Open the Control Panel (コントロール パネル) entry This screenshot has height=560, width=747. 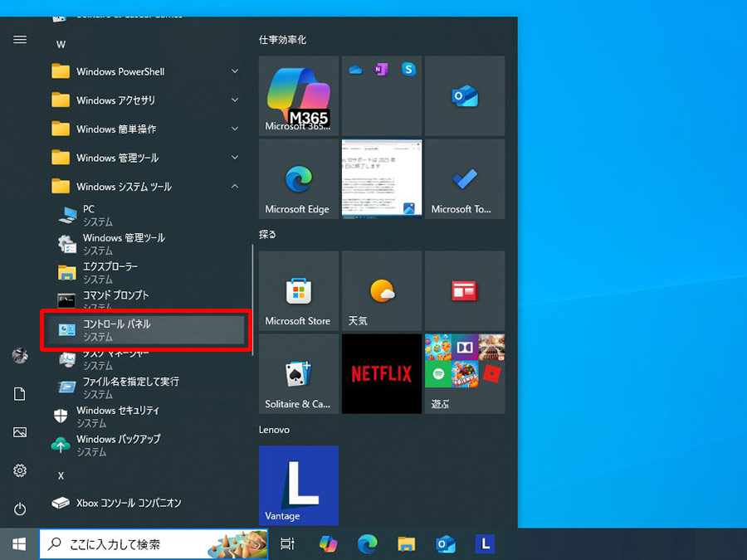(144, 329)
